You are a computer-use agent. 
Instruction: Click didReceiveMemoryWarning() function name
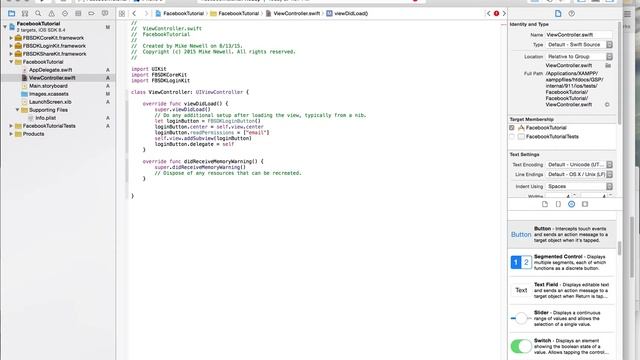pyautogui.click(x=220, y=162)
